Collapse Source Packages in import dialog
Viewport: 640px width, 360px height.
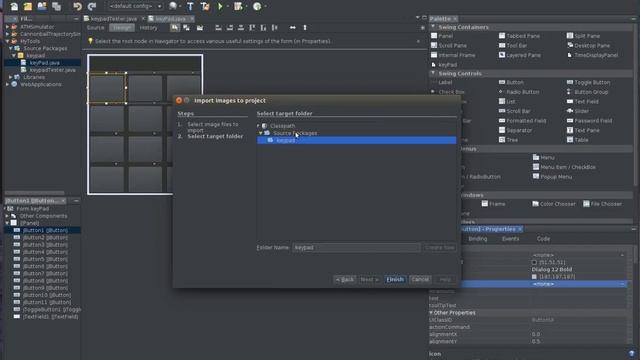pos(260,133)
